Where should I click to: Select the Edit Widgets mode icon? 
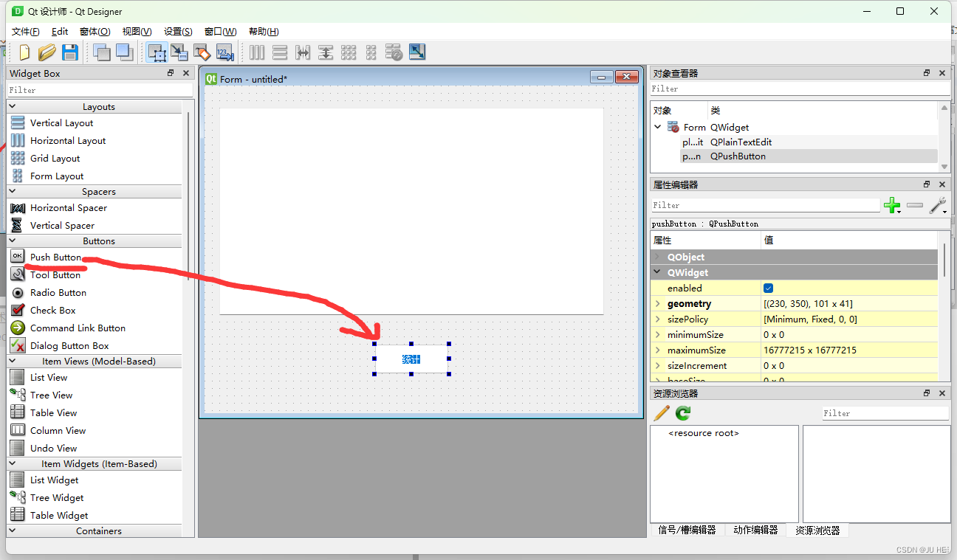[157, 52]
